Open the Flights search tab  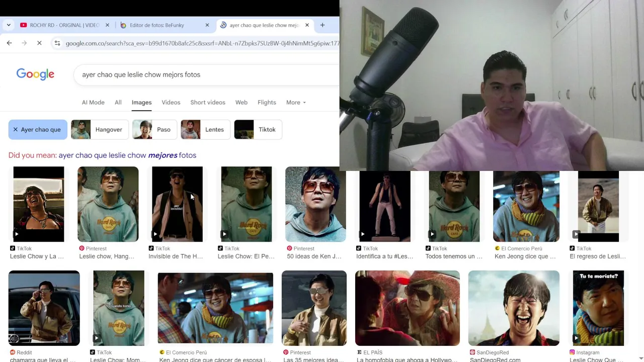coord(267,103)
